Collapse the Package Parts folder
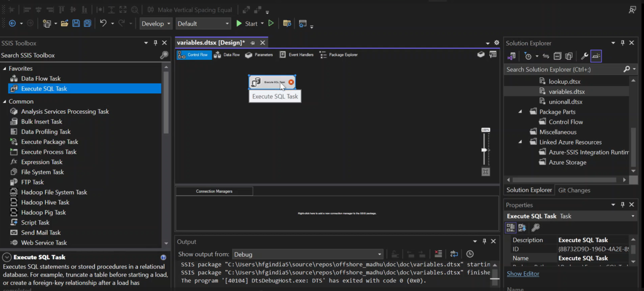 [520, 112]
